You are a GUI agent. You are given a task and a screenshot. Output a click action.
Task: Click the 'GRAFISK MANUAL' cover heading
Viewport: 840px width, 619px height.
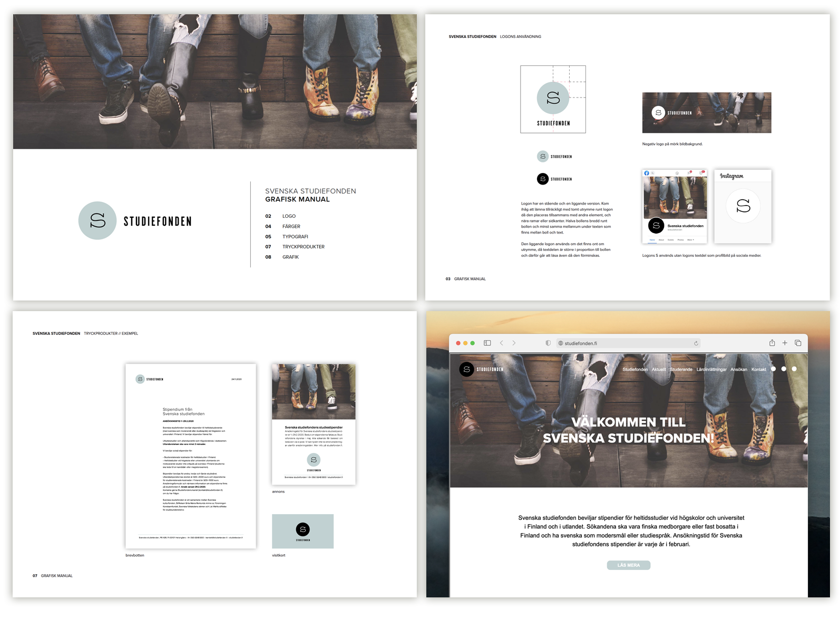tap(297, 199)
